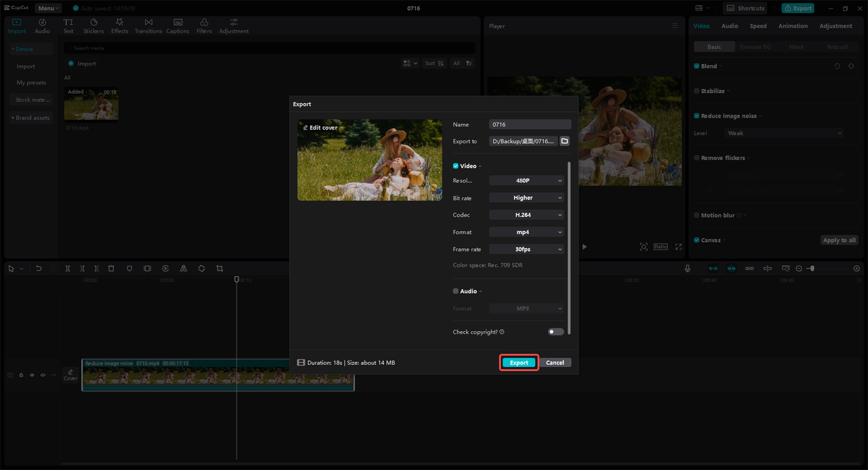Click the freeze frame icon in timeline toolbar
868x470 pixels.
click(x=147, y=269)
